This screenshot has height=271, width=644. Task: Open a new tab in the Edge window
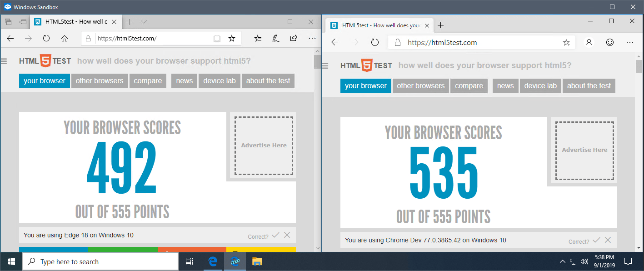(130, 22)
